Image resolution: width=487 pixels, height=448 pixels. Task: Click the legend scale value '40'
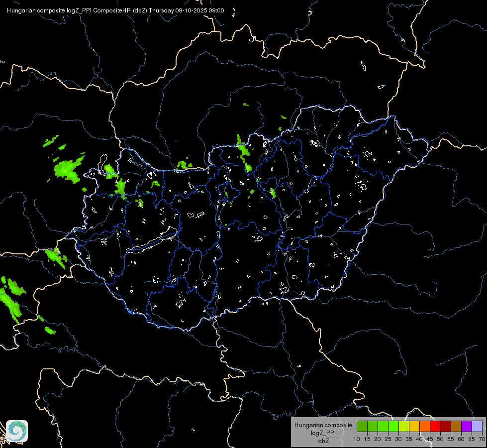pyautogui.click(x=419, y=439)
